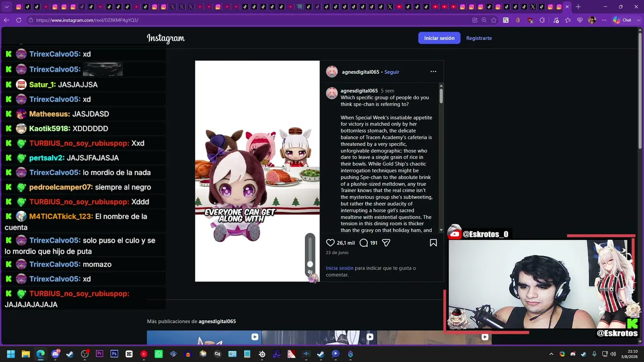Open comments via the speech bubble icon
Image resolution: width=644 pixels, height=362 pixels.
[x=364, y=243]
